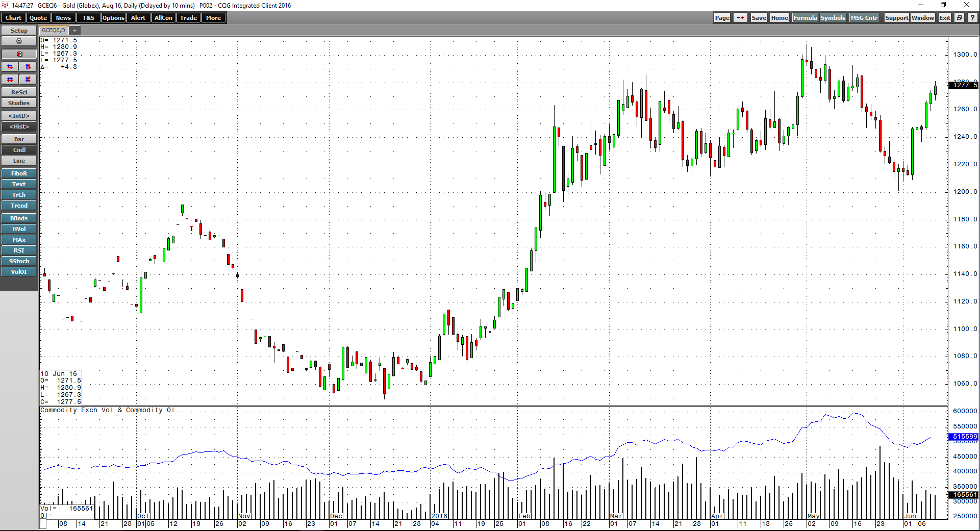Expand the More menu

tap(213, 17)
